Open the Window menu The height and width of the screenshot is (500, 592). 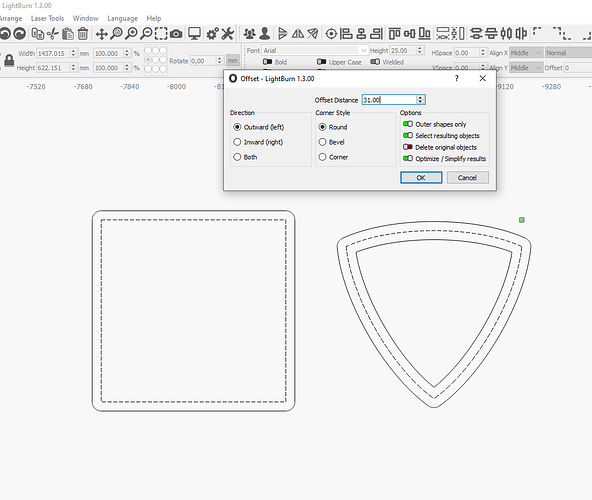86,18
